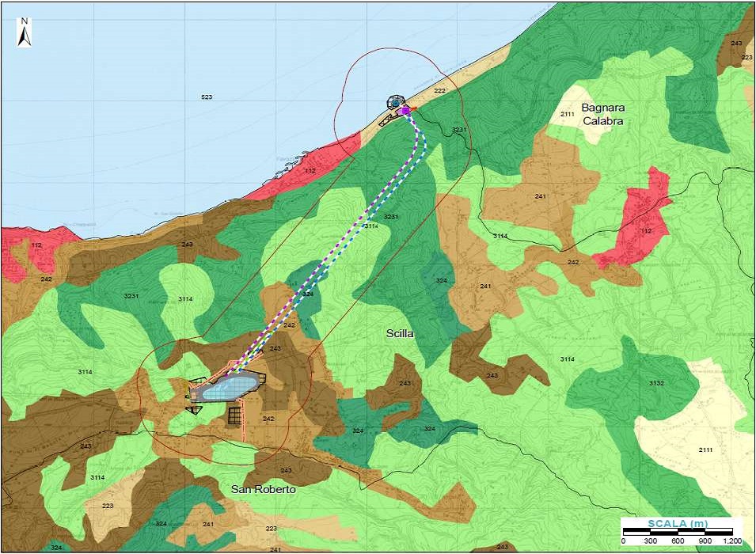Image resolution: width=756 pixels, height=554 pixels.
Task: Click the north arrow compass symbol
Action: point(24,32)
